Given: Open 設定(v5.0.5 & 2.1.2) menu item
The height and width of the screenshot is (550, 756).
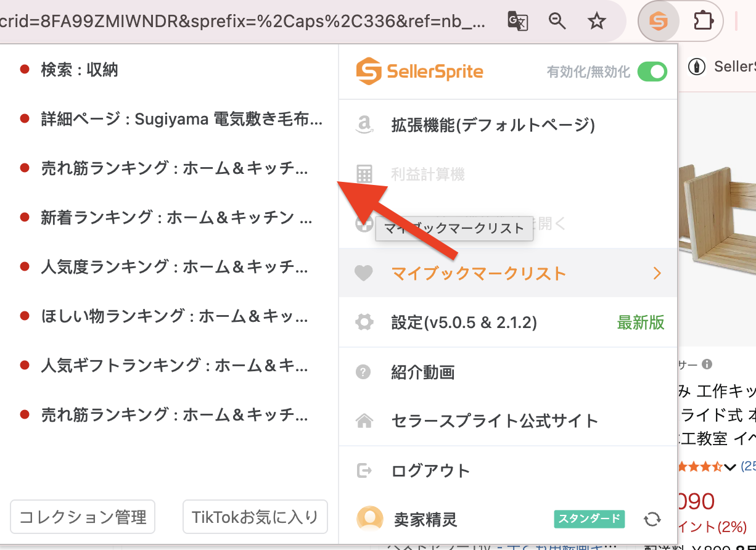Looking at the screenshot, I should click(508, 322).
